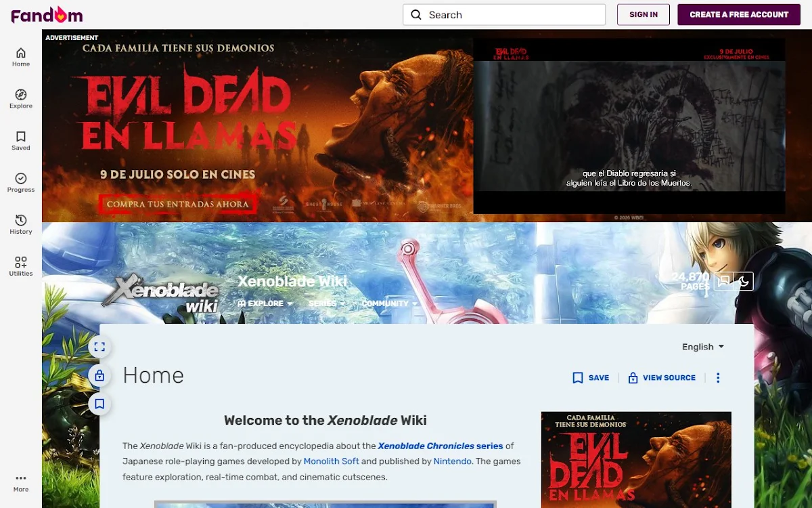The height and width of the screenshot is (508, 812).
Task: Click the Fandom logo
Action: (47, 14)
